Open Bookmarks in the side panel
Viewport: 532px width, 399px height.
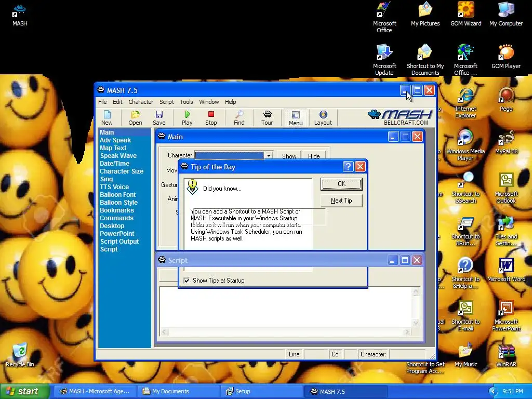click(x=117, y=210)
